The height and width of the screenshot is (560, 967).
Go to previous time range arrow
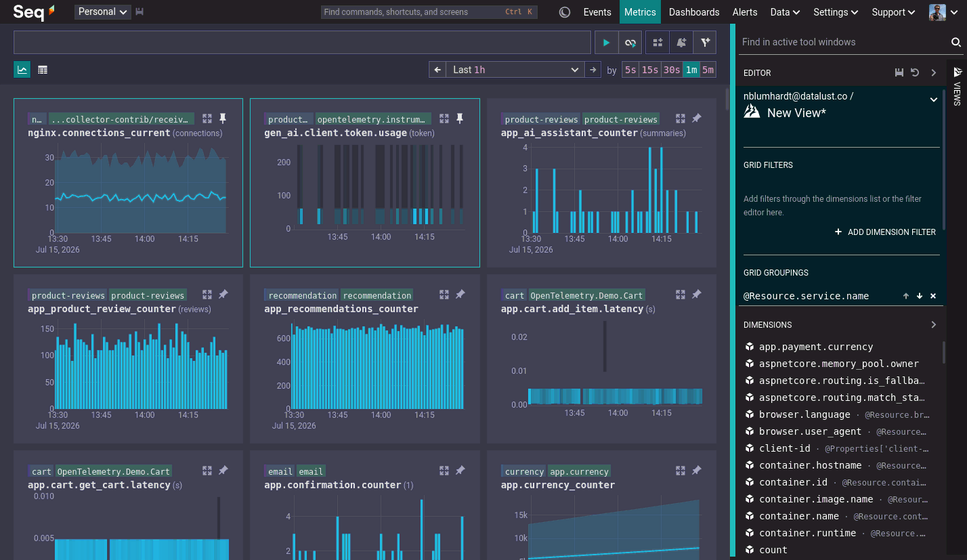click(x=437, y=70)
